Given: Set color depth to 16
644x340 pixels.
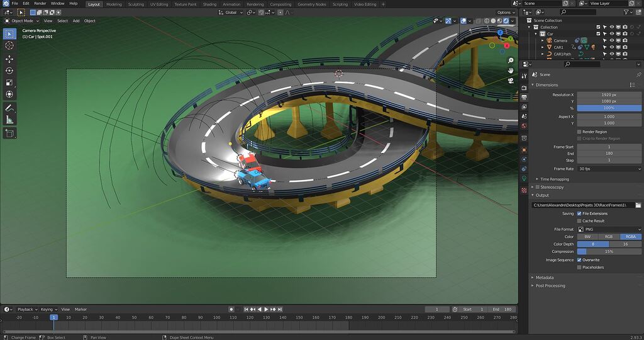Looking at the screenshot, I should (x=625, y=244).
